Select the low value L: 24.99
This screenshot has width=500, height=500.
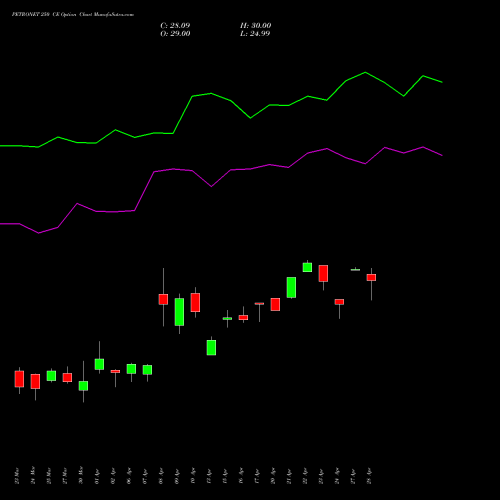[255, 34]
